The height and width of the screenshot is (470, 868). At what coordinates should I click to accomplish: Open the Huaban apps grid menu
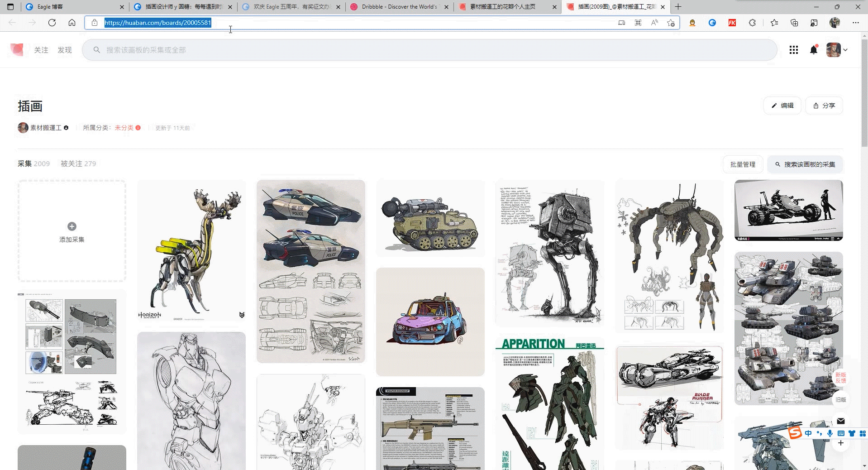[794, 50]
